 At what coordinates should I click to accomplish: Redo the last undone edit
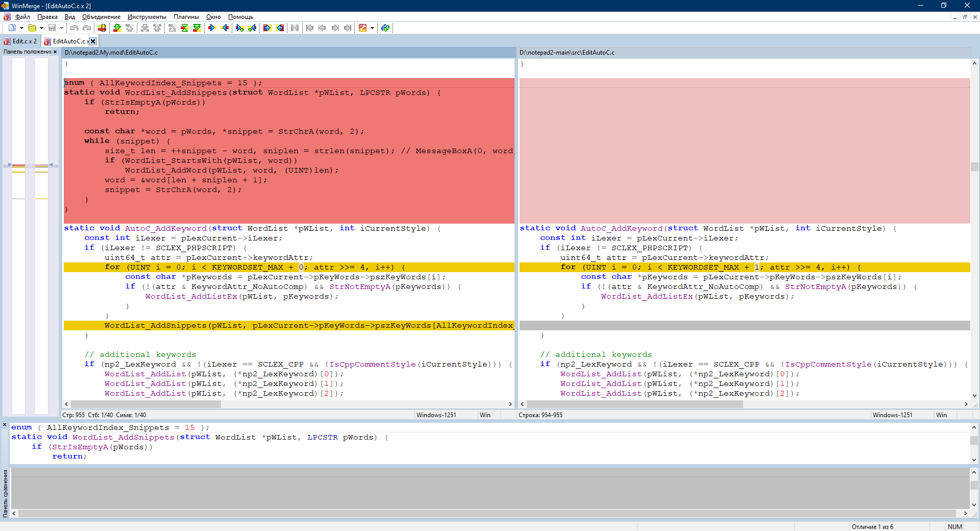(x=87, y=28)
